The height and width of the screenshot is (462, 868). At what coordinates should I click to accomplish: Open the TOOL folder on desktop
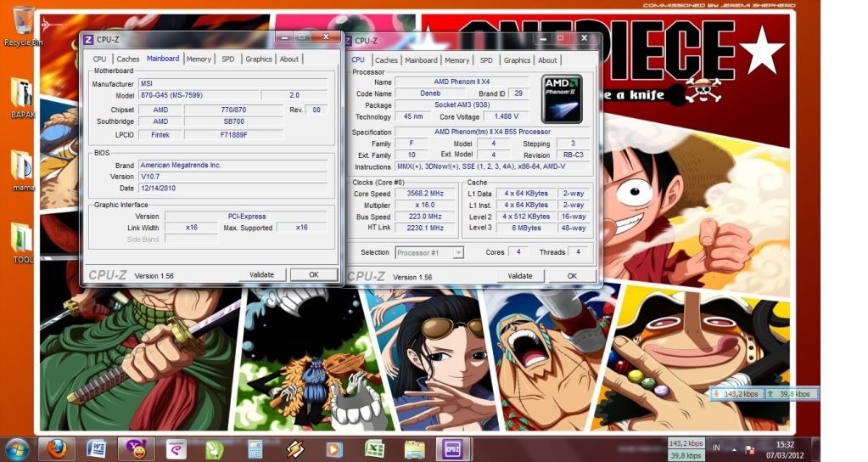pos(23,243)
